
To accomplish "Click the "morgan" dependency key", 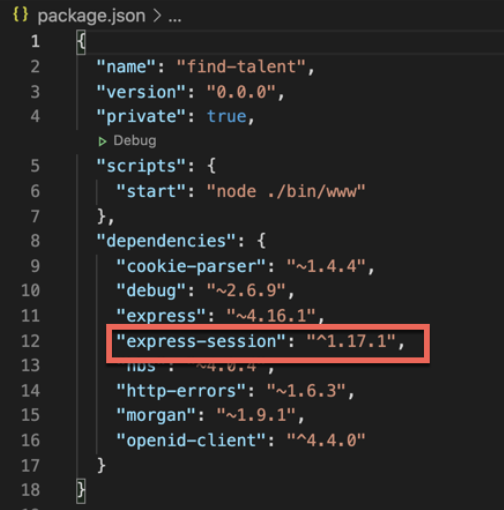I will (156, 416).
